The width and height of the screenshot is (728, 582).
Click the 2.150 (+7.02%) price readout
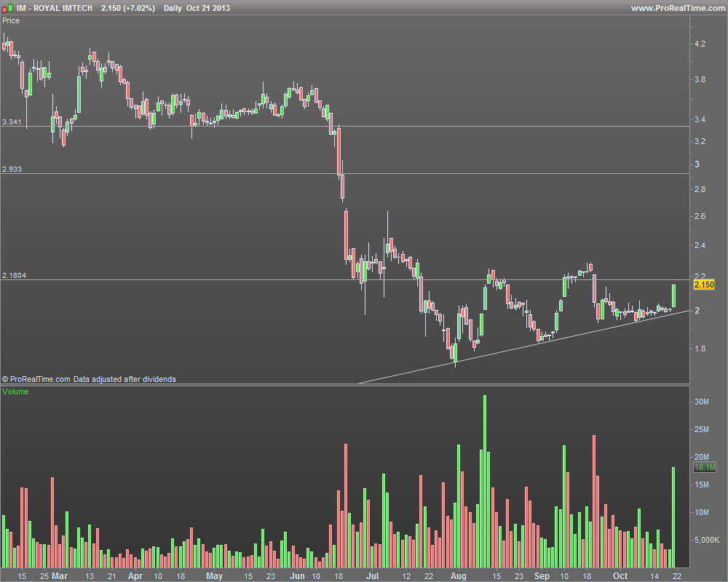point(128,8)
